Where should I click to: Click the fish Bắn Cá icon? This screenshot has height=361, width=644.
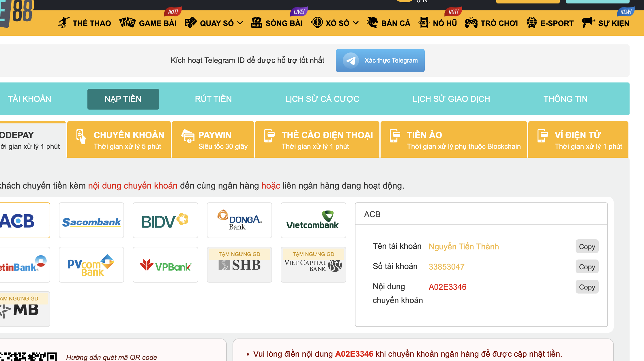click(372, 23)
